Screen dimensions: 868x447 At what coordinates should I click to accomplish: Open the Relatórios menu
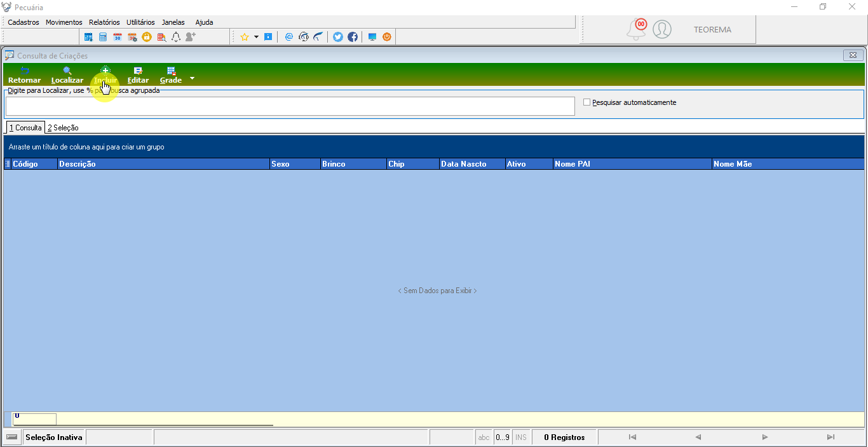(x=104, y=22)
